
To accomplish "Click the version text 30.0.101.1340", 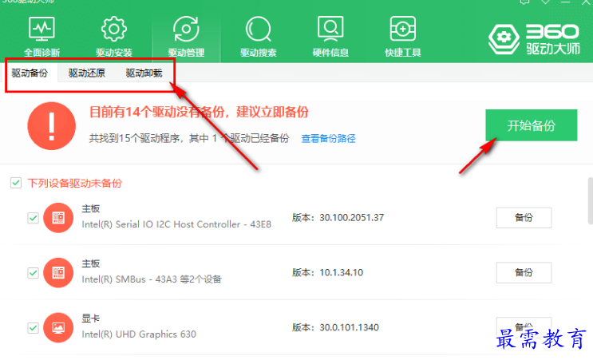I will (349, 327).
